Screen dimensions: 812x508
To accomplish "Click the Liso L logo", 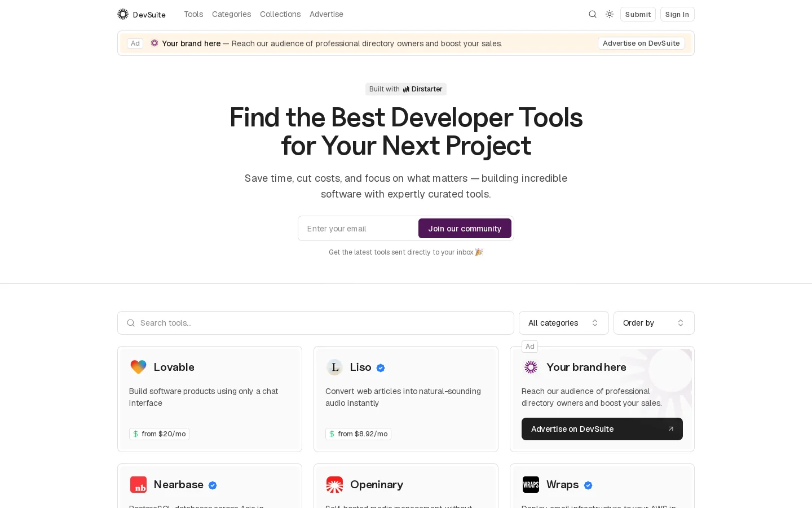I will [x=334, y=367].
